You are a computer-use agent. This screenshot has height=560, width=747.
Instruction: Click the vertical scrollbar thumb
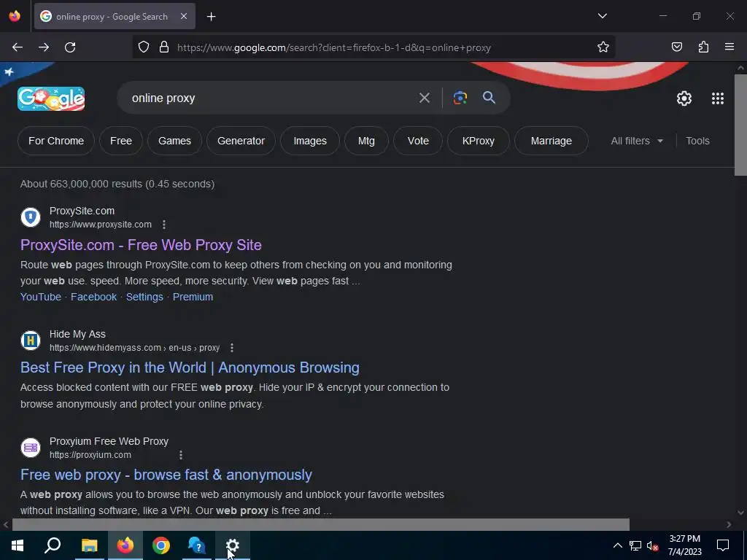pyautogui.click(x=740, y=125)
